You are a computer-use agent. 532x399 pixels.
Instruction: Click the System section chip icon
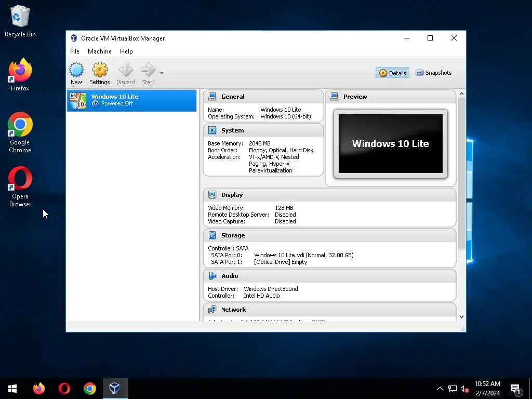212,130
